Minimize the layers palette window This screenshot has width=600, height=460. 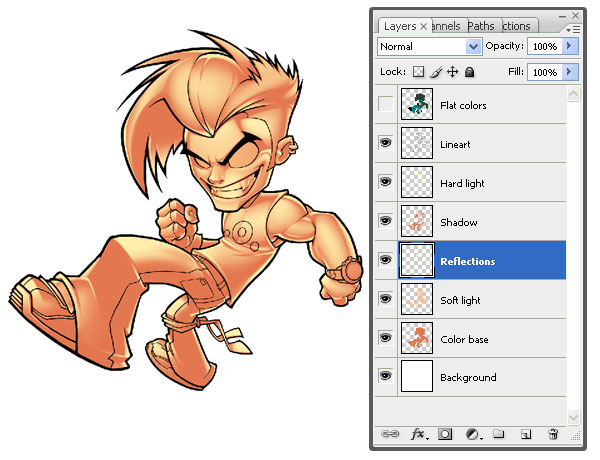[562, 16]
